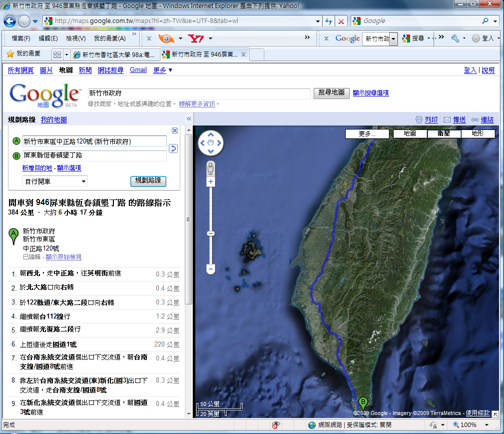Click the Yahoo! toolbar logo
The image size is (504, 434).
pyautogui.click(x=196, y=38)
